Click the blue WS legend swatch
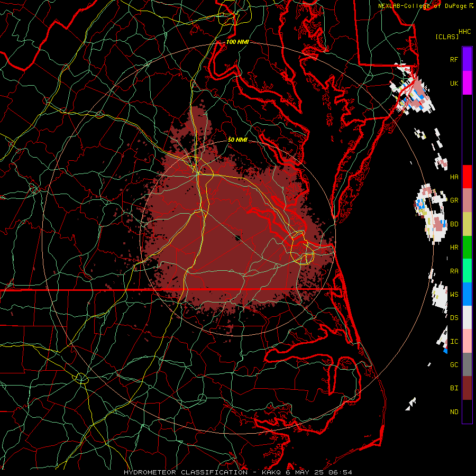The height and width of the screenshot is (476, 476). (467, 294)
